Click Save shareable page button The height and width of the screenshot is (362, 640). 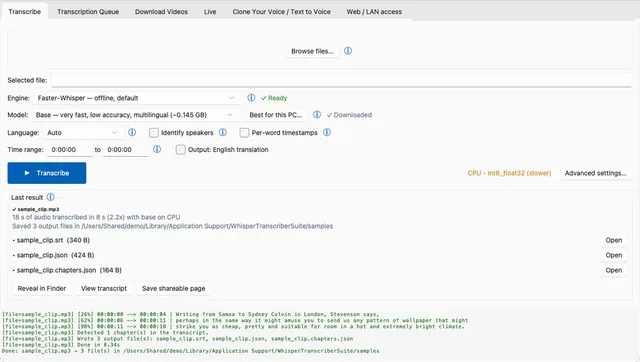coord(173,289)
